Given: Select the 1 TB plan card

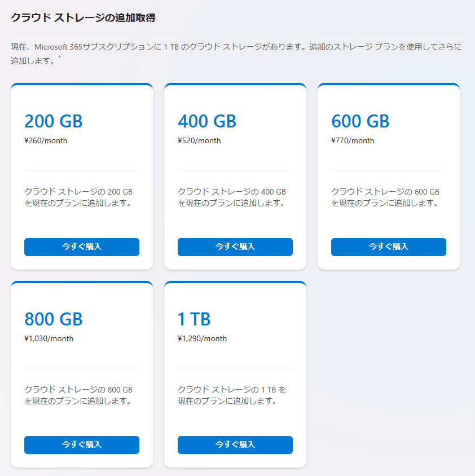Looking at the screenshot, I should pos(235,373).
